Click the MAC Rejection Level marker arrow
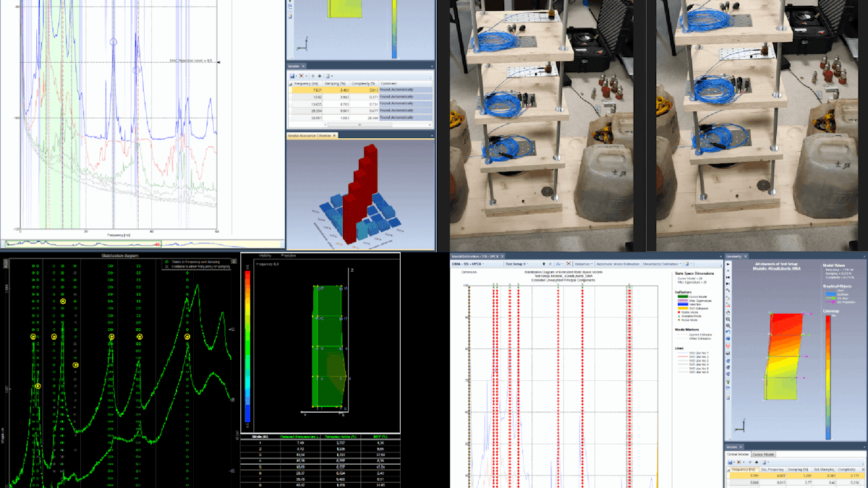 tap(218, 61)
